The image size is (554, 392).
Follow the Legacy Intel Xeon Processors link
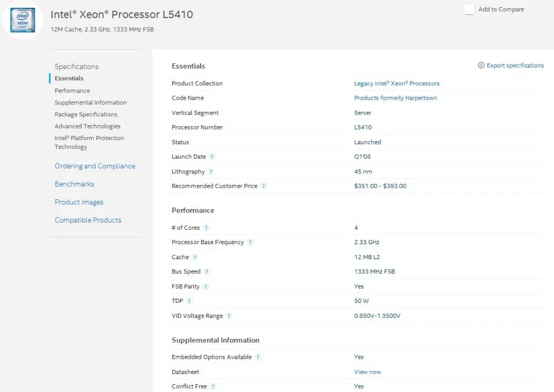point(397,84)
